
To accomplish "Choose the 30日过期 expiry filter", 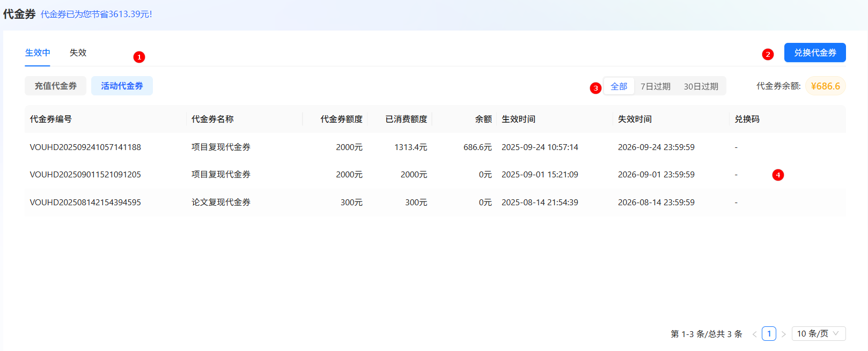I will click(701, 86).
